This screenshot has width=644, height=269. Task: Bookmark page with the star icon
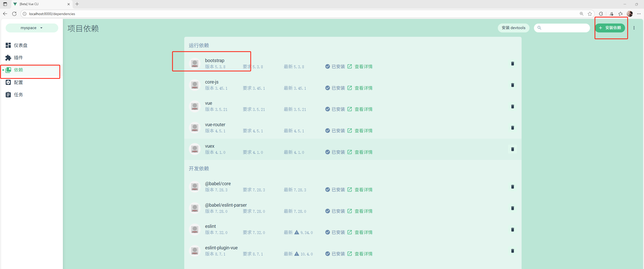tap(590, 14)
